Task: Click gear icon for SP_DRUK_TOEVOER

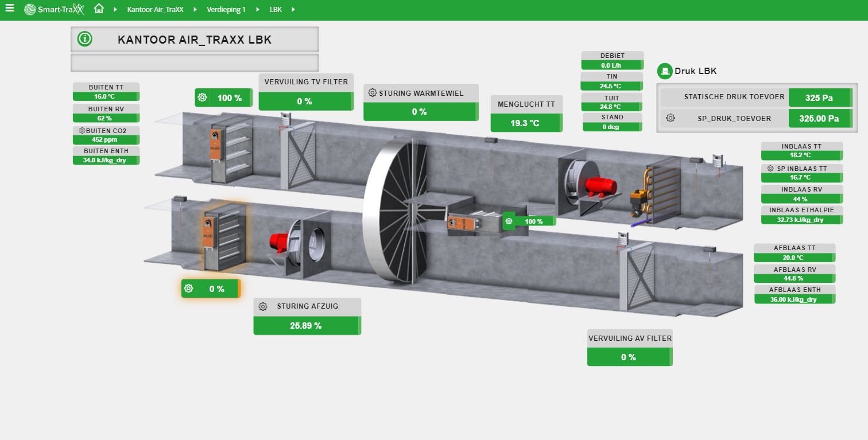Action: pos(671,118)
